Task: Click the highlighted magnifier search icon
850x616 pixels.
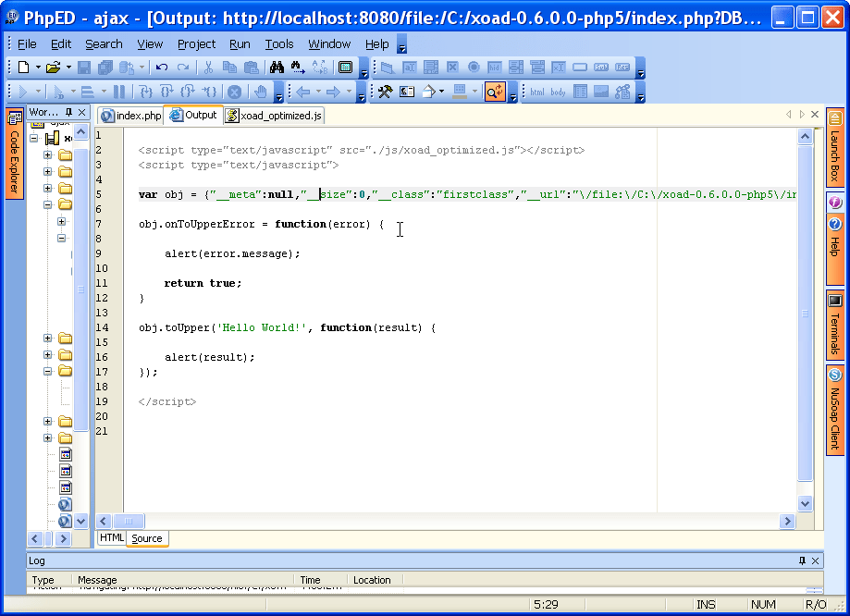Action: click(x=495, y=92)
